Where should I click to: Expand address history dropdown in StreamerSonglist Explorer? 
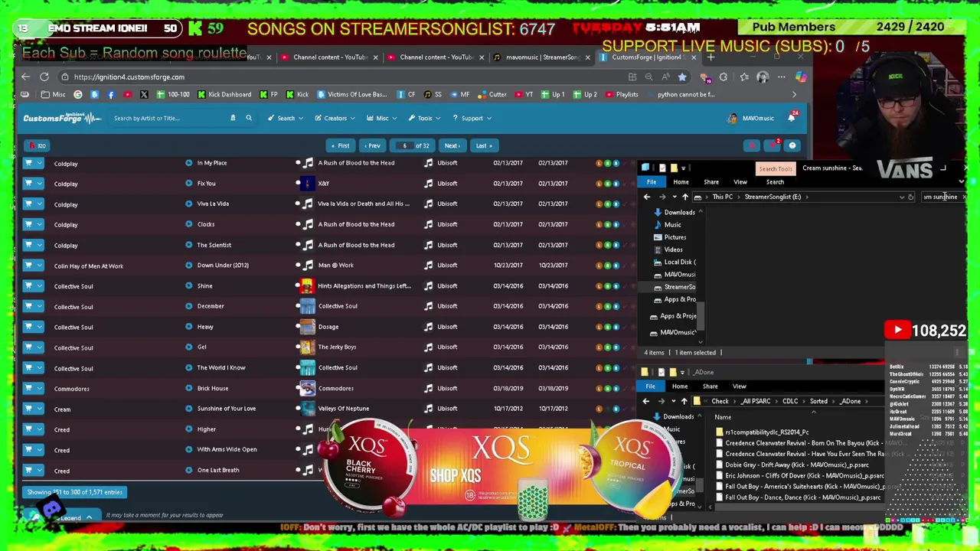(901, 197)
